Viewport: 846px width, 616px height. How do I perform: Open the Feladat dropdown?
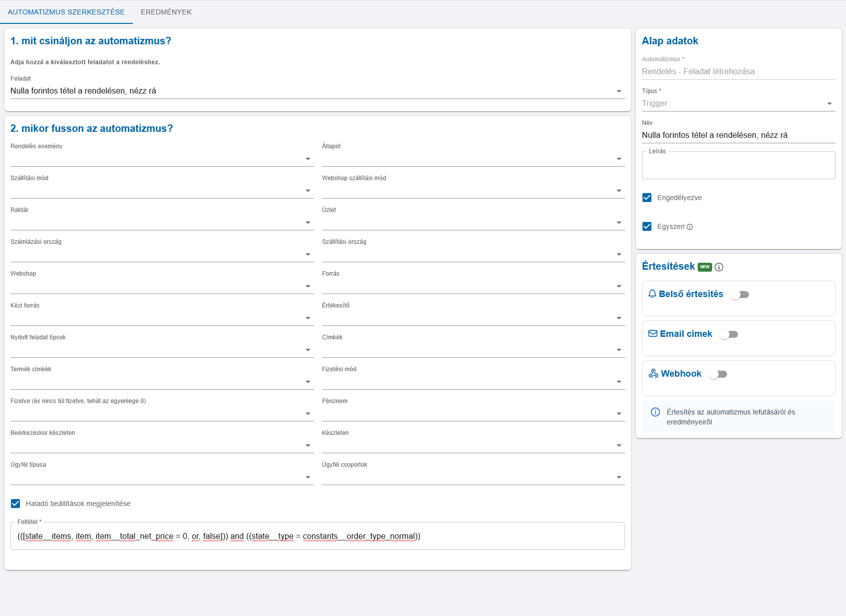coord(317,91)
